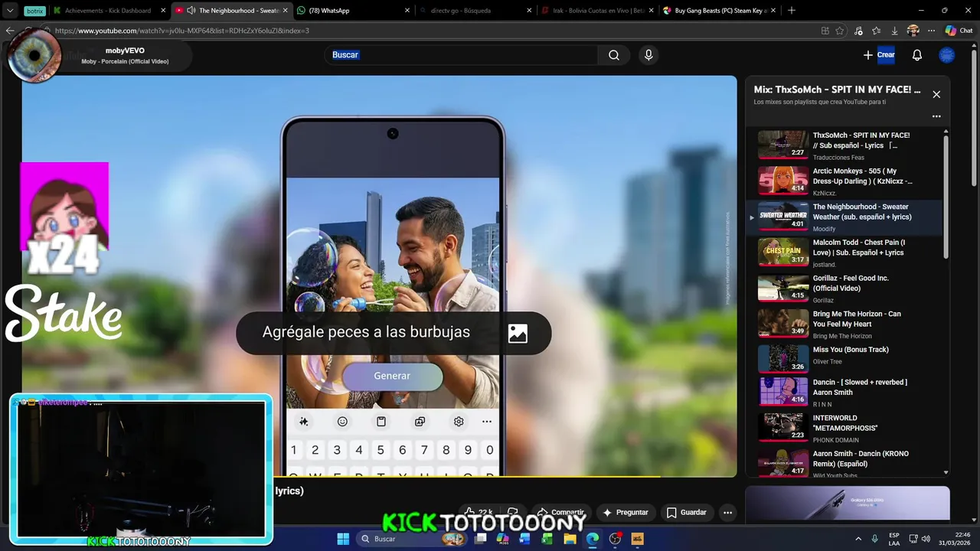
Task: Focus the YouTube Buscar search field
Action: tap(462, 55)
